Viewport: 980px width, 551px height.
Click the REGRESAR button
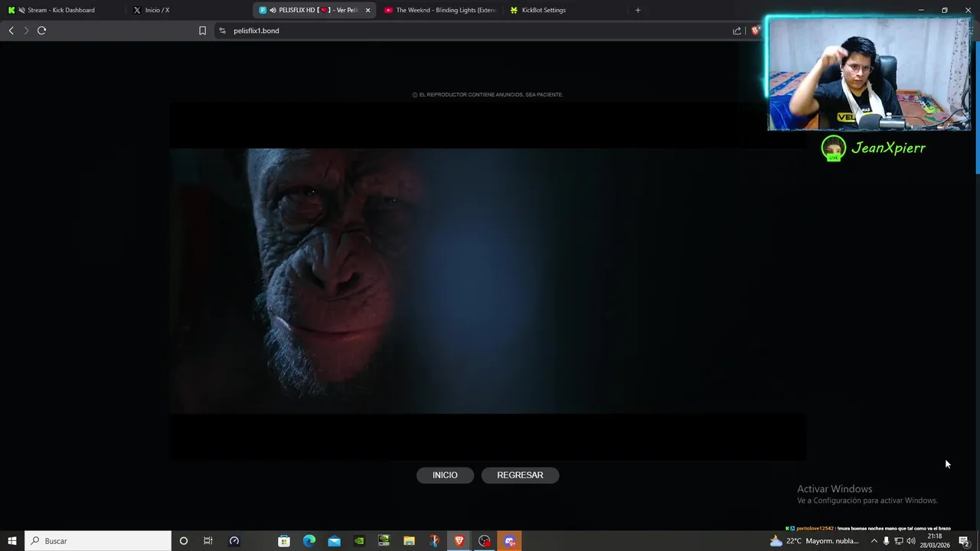pos(520,475)
